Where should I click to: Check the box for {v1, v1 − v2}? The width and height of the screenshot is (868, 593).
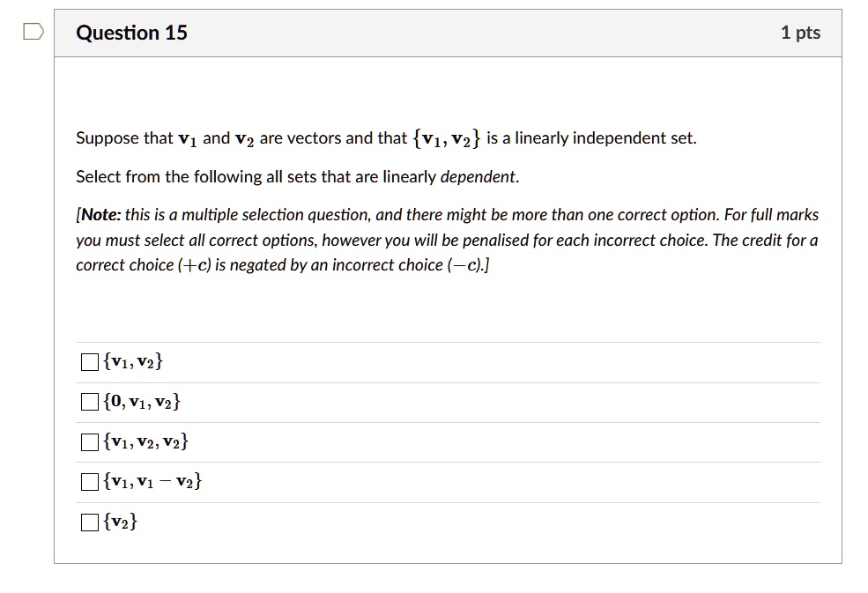[x=88, y=481]
